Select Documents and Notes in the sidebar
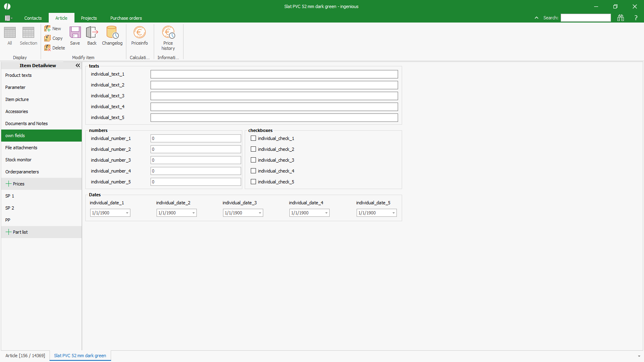Viewport: 644px width, 362px height. pyautogui.click(x=27, y=123)
